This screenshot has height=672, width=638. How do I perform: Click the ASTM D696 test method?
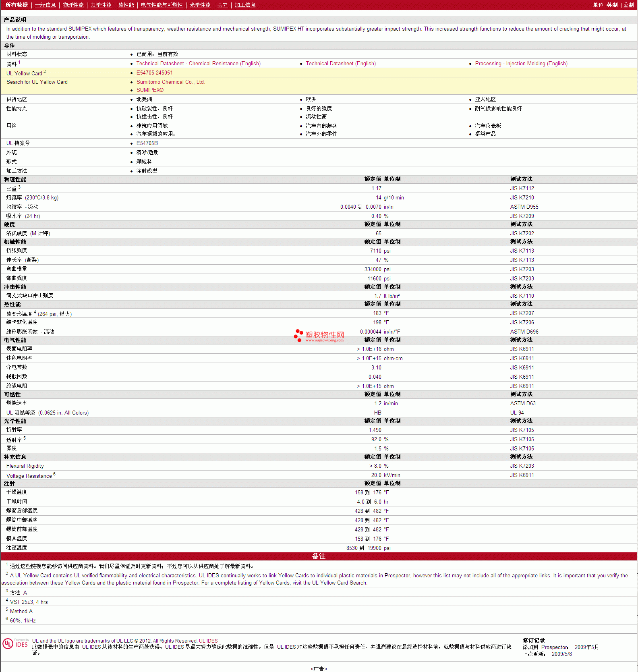click(x=524, y=332)
